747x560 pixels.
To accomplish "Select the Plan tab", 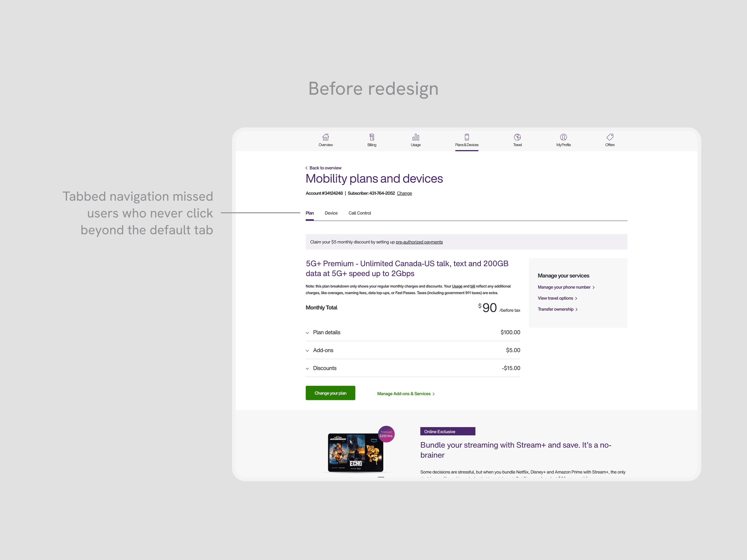I will 309,213.
